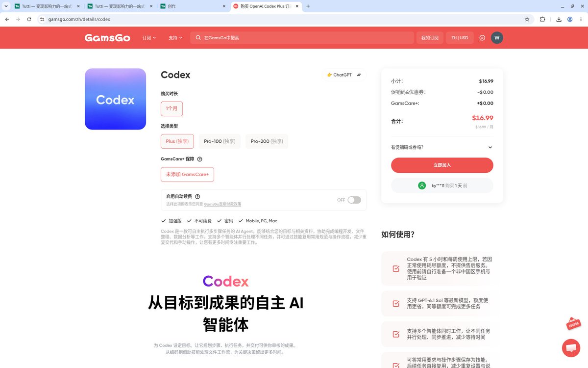Click the Codex product image
The height and width of the screenshot is (368, 588).
tap(115, 99)
